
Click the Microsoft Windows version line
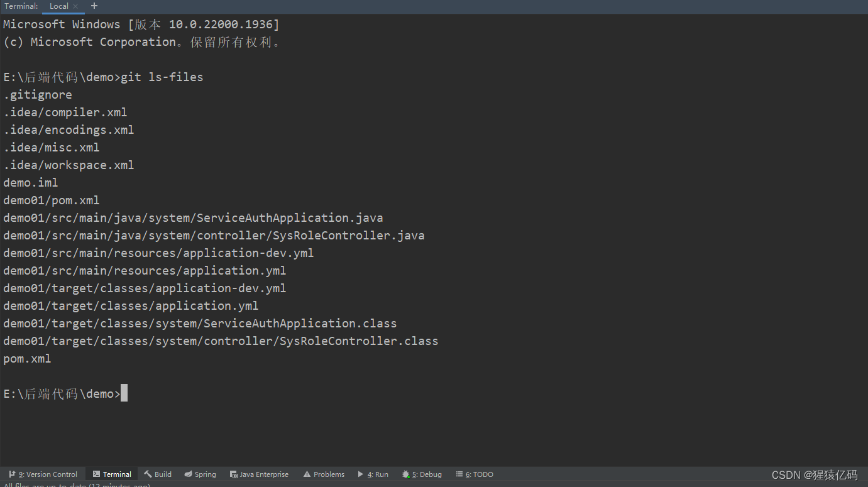141,25
